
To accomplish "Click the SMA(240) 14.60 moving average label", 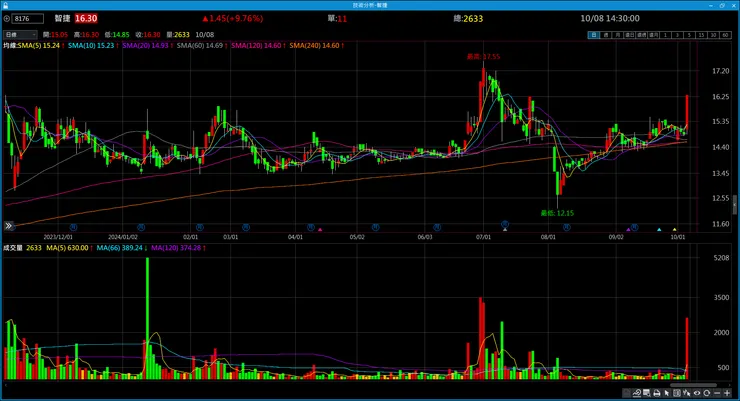I will 314,46.
